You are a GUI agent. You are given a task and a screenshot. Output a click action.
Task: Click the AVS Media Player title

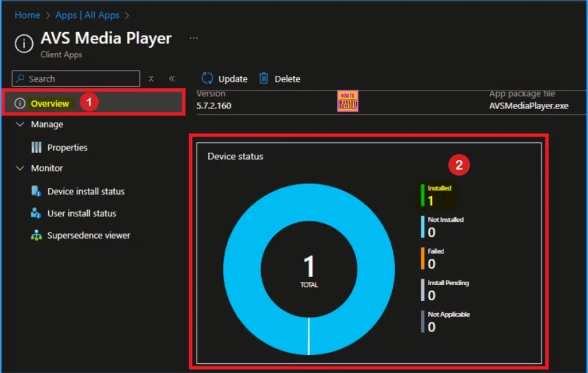[x=106, y=38]
